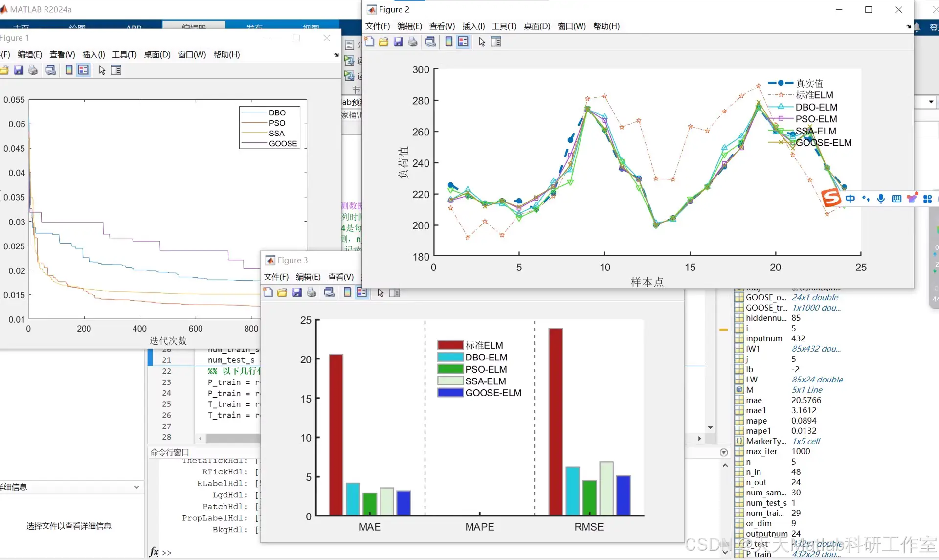Click dock arrow at Figure 2 menu bar right
939x560 pixels.
[908, 26]
